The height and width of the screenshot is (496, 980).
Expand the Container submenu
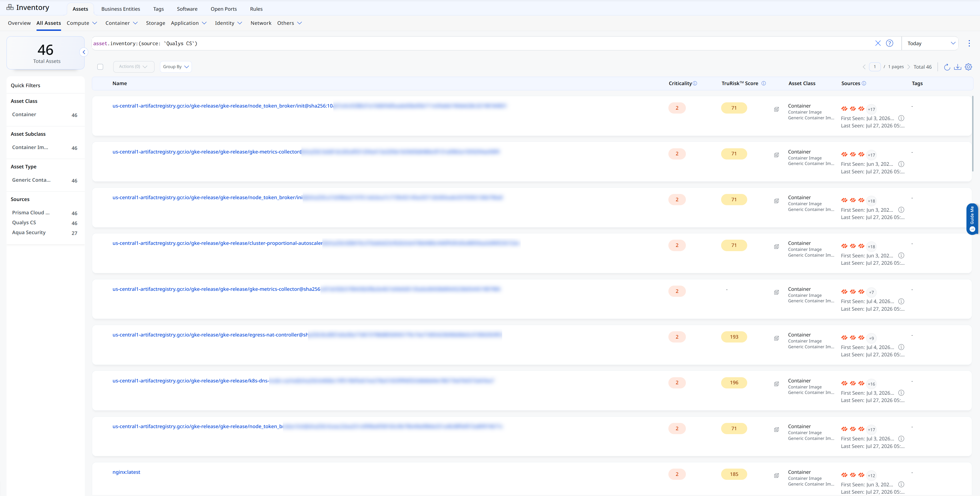[121, 23]
